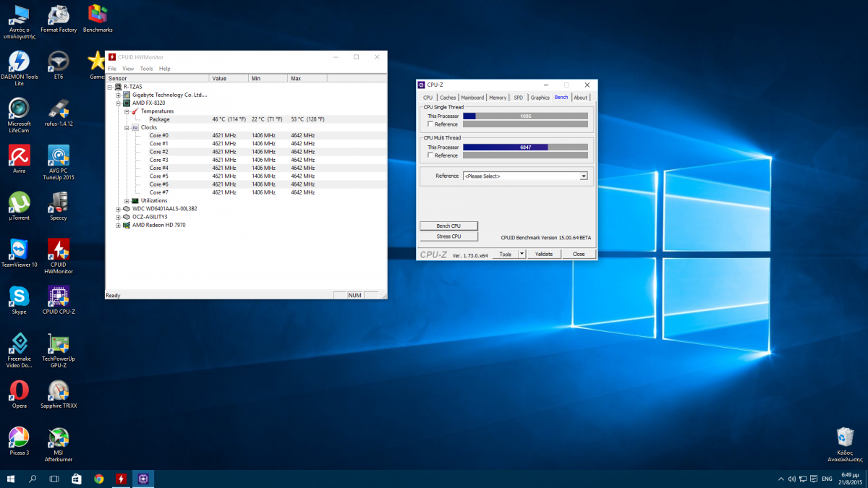Click the Bench CPU button
This screenshot has width=868, height=488.
tap(448, 226)
